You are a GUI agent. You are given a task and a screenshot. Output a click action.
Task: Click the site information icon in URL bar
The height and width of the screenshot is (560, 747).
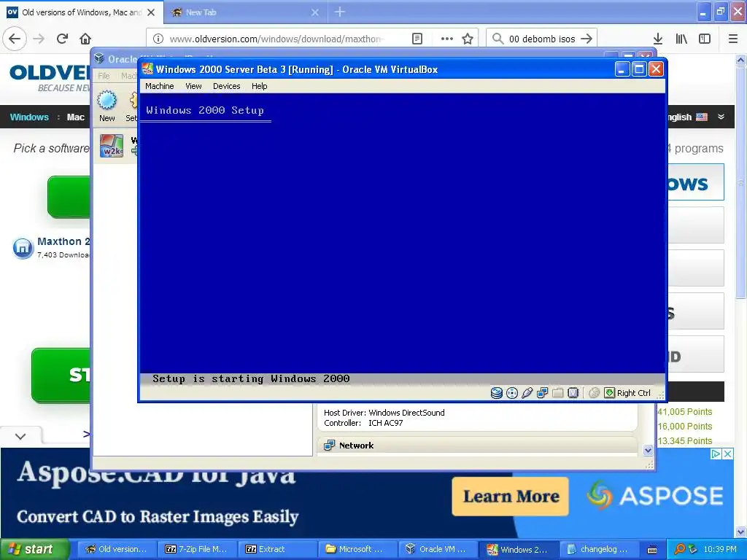158,39
